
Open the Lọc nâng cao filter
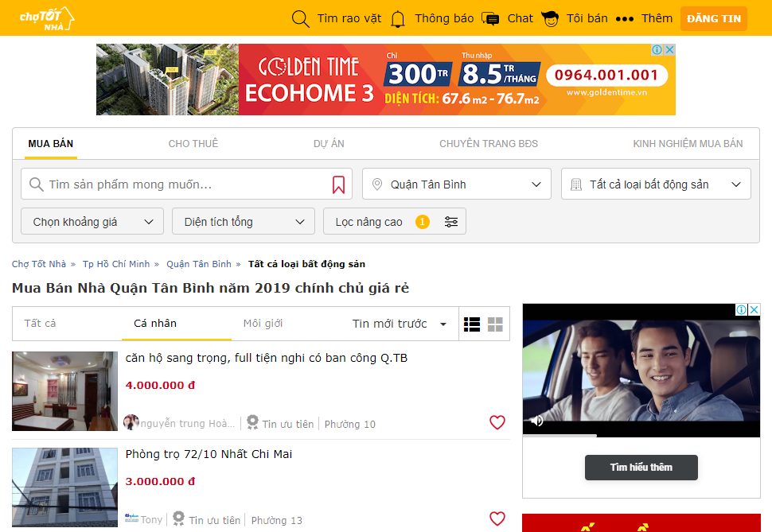(x=395, y=221)
